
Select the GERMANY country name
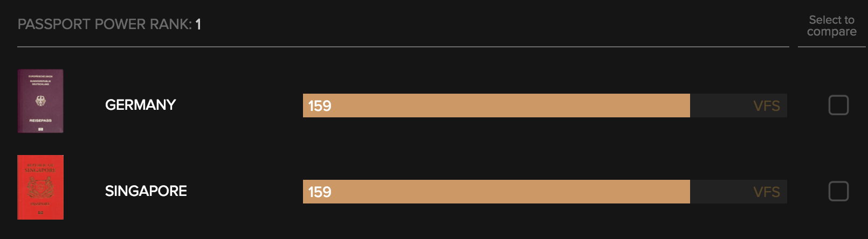point(141,105)
